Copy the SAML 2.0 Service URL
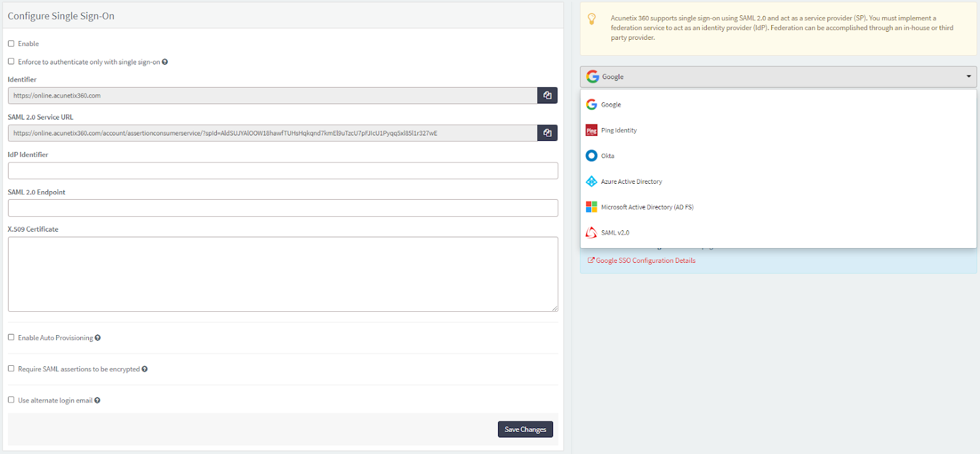The image size is (980, 454). coord(548,133)
